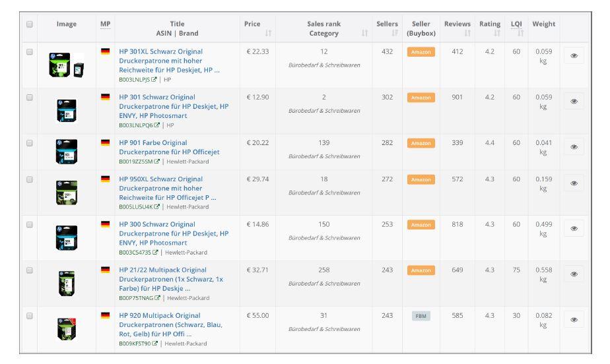This screenshot has width=610, height=364.
Task: Click price € 55.00 cell
Action: pos(257,315)
